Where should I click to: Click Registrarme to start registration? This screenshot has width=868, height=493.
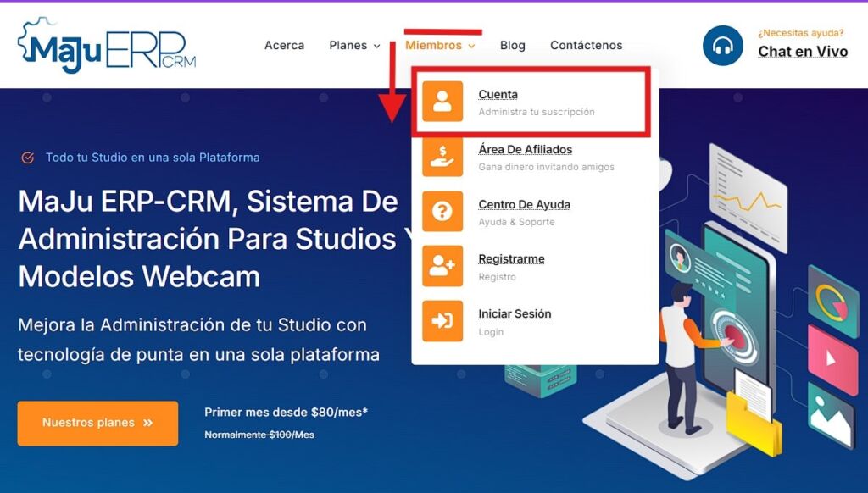[515, 258]
